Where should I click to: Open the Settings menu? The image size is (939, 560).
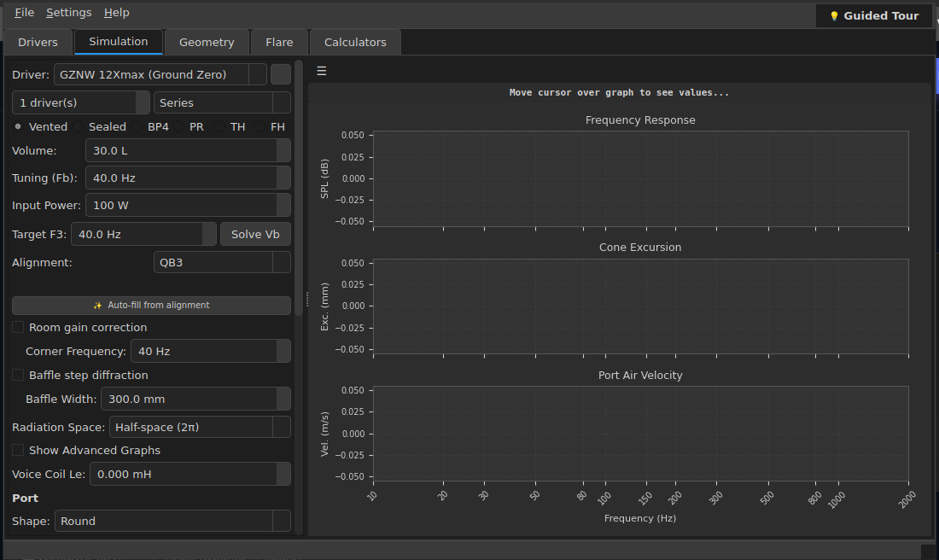coord(69,13)
